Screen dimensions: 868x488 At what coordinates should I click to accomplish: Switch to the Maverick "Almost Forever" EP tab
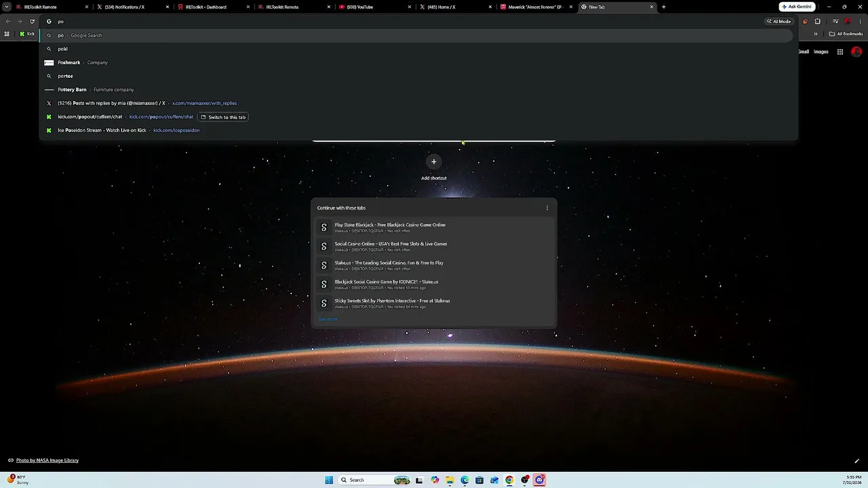click(x=536, y=7)
